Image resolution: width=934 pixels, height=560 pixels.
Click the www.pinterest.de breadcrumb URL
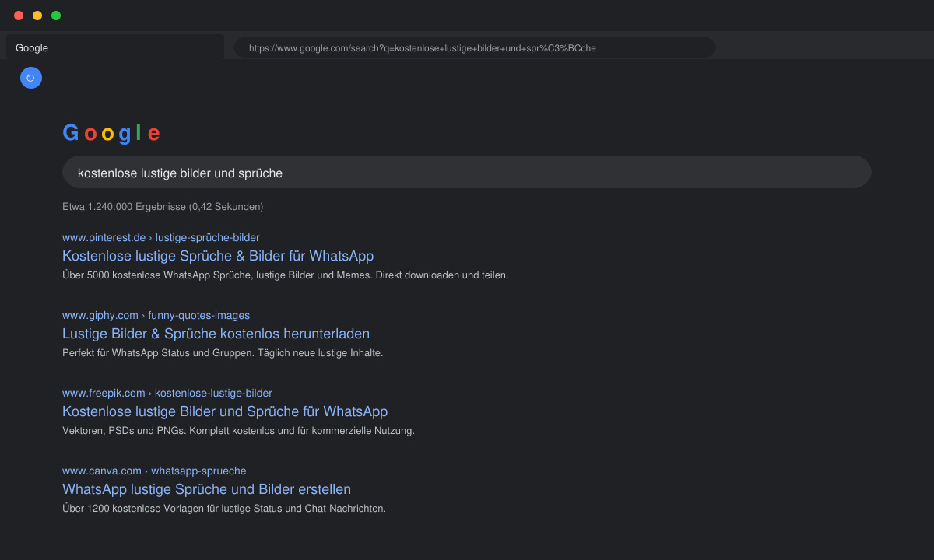click(x=161, y=237)
